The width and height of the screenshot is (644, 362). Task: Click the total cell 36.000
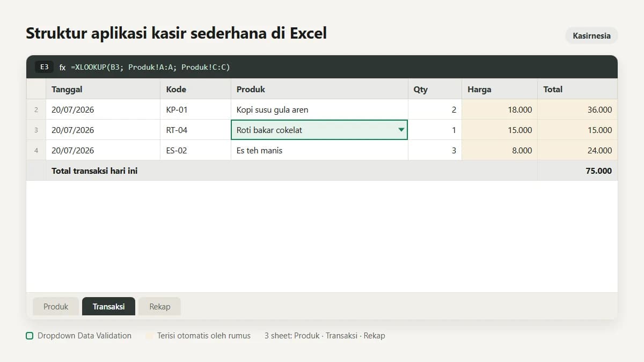[x=577, y=109]
